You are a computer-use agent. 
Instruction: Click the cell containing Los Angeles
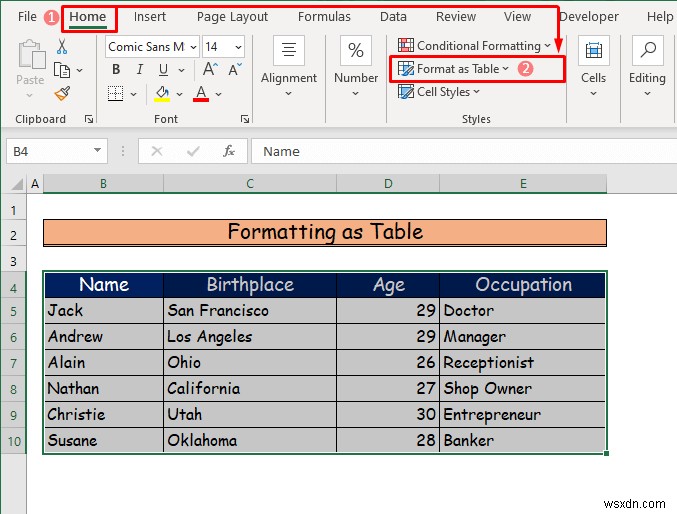[250, 336]
